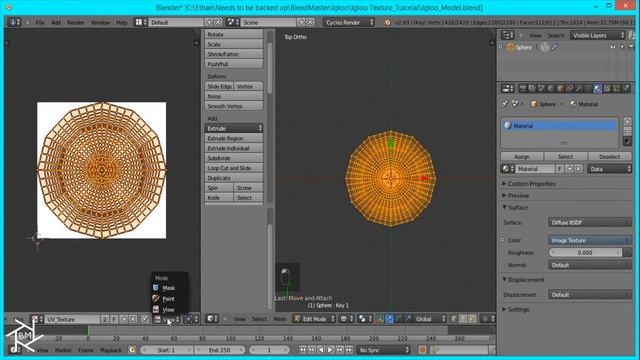The height and width of the screenshot is (360, 640).
Task: Add new scene using plus button
Action: click(x=301, y=22)
